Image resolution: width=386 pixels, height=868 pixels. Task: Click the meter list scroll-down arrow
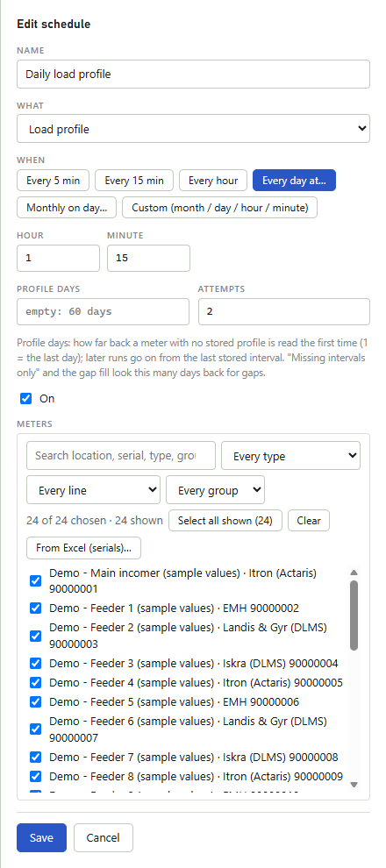354,784
